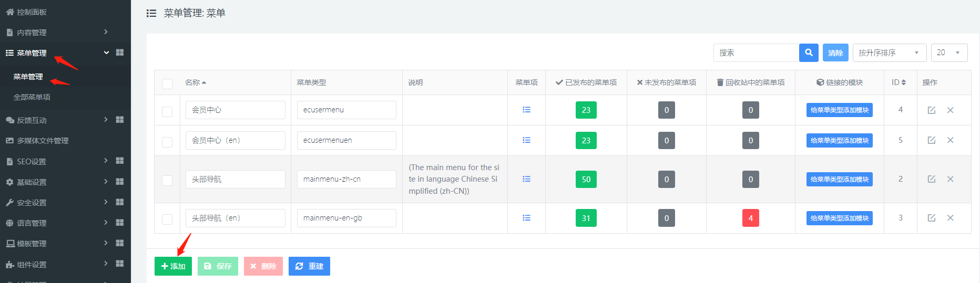Tick the select-all checkbox in table header
The height and width of the screenshot is (283, 980).
tap(167, 83)
